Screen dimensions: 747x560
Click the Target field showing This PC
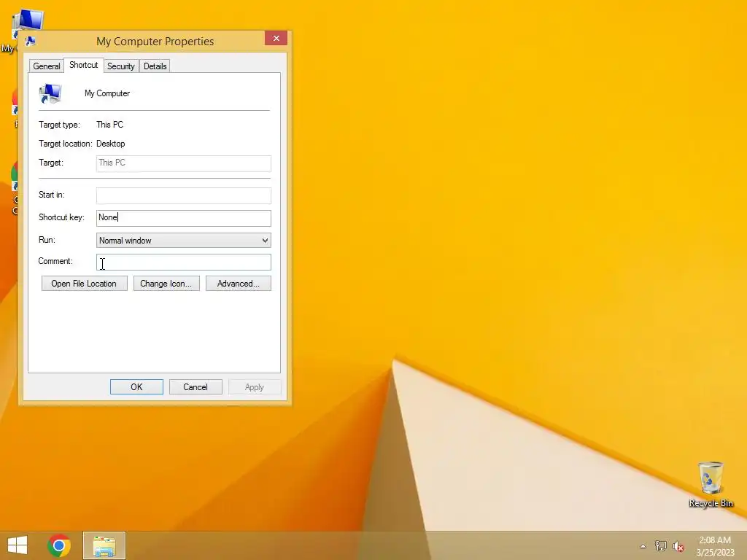pos(184,163)
